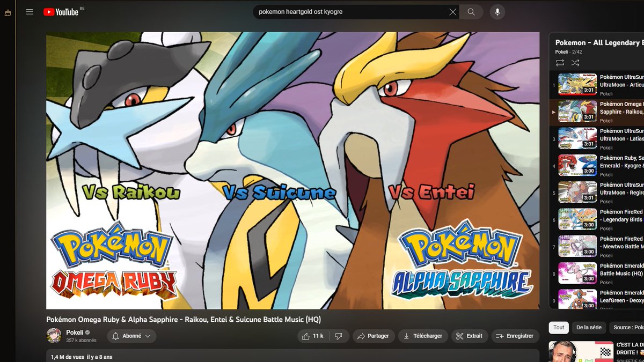Viewport: 644px width, 362px height.
Task: Open the Pokemon - All Legendary playlist title
Action: pos(599,42)
